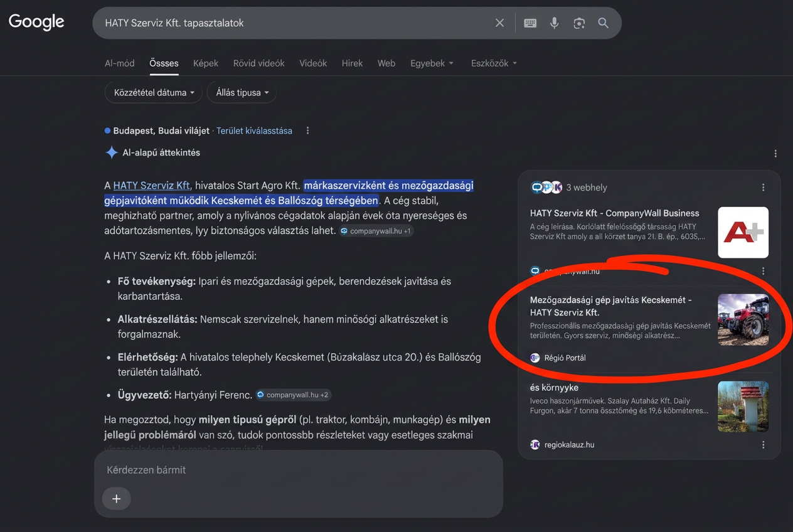This screenshot has height=532, width=793.
Task: Click the plus attachment button
Action: [x=116, y=499]
